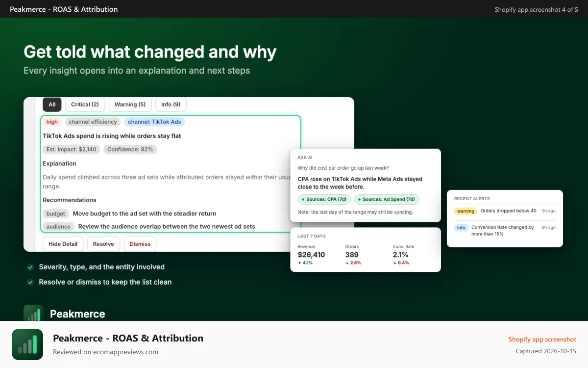This screenshot has width=588, height=368.
Task: Click the 4.1% revenue change indicator
Action: click(305, 263)
